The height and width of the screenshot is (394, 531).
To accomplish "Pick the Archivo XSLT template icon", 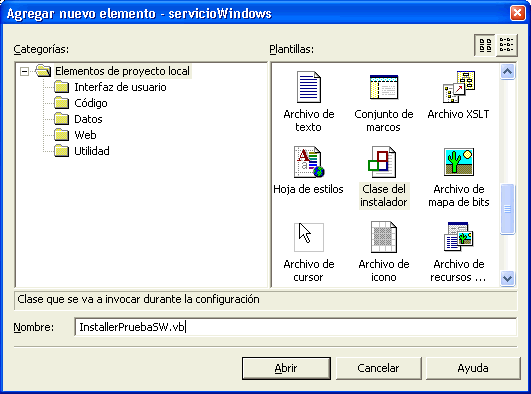I will tap(459, 87).
